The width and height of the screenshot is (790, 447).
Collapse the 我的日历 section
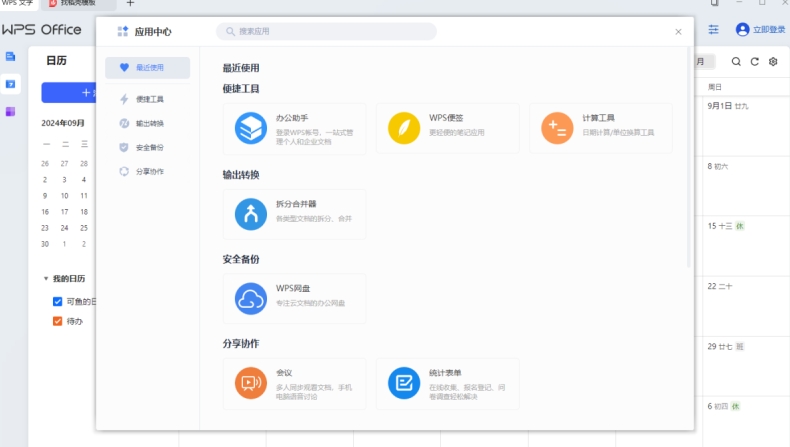[x=46, y=279]
